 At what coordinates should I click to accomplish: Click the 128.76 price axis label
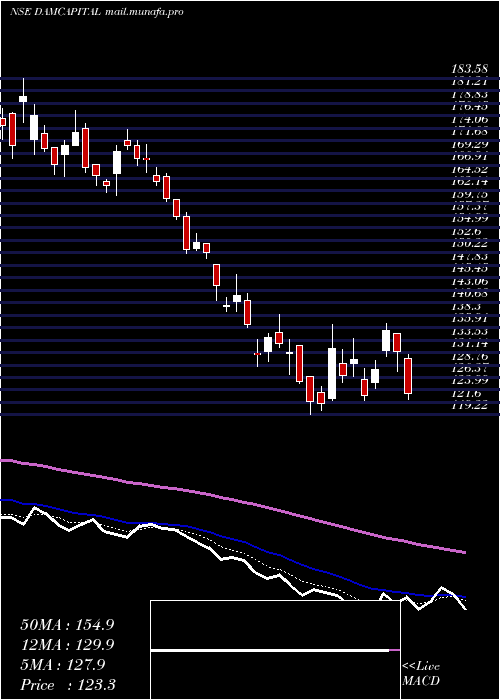coord(470,357)
